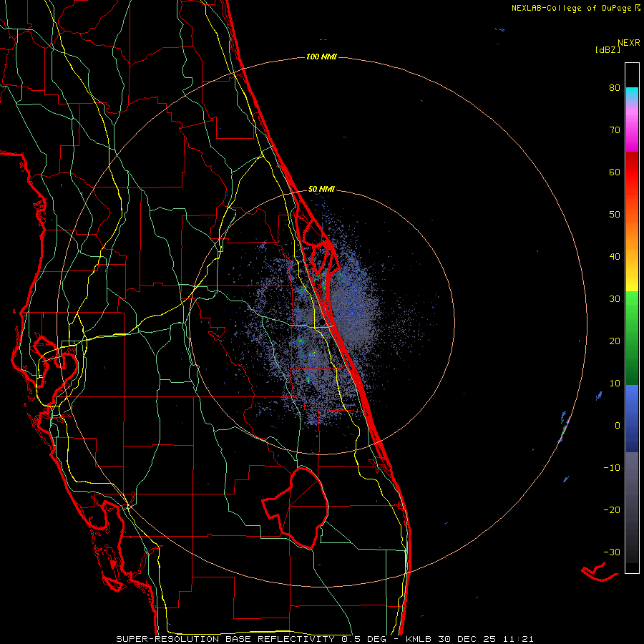This screenshot has width=644, height=644.
Task: Click the 0 dBZ scale value
Action: 618,425
